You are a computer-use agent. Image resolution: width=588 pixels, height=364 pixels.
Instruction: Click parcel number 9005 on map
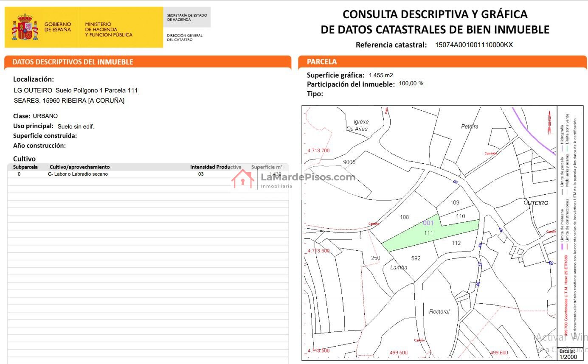349,162
